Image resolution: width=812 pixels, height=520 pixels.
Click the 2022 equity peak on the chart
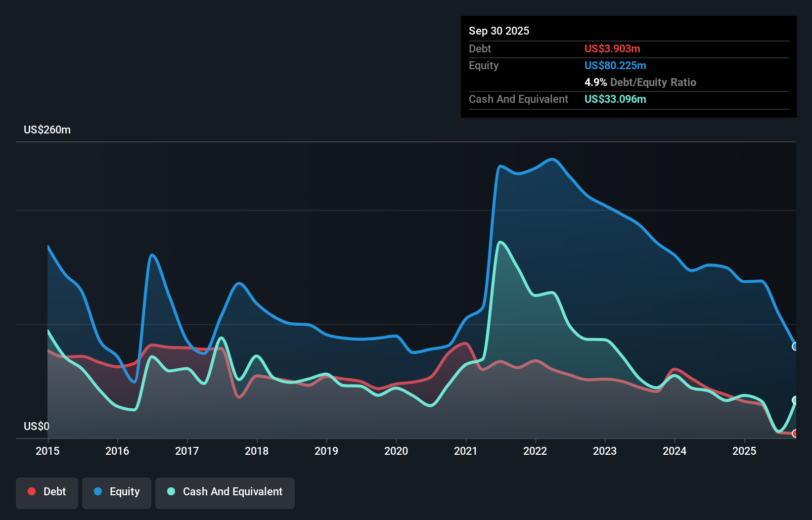point(552,159)
